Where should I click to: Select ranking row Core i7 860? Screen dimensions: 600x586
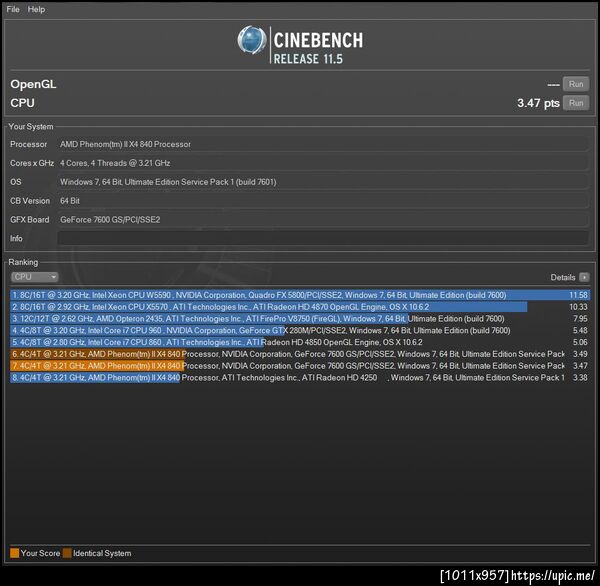(300, 342)
